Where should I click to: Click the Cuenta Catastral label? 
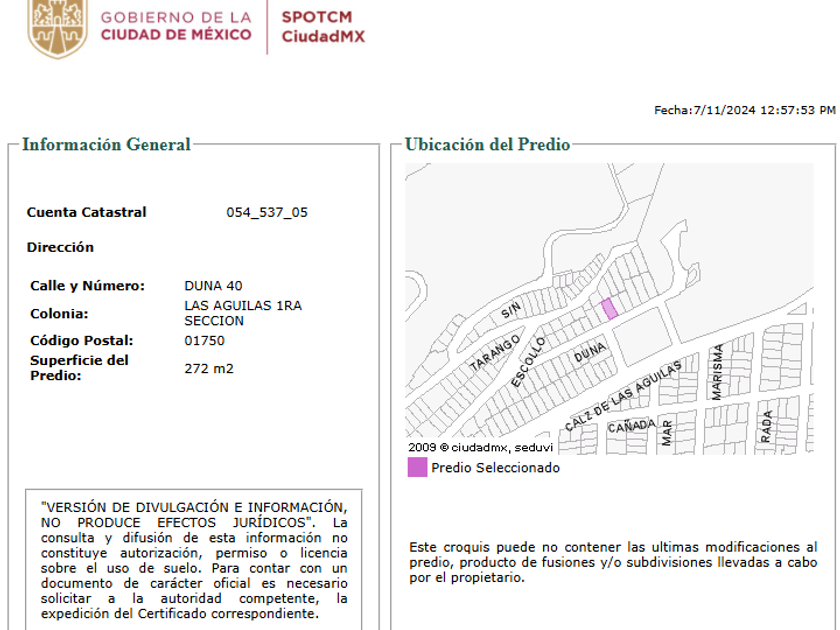pyautogui.click(x=86, y=212)
